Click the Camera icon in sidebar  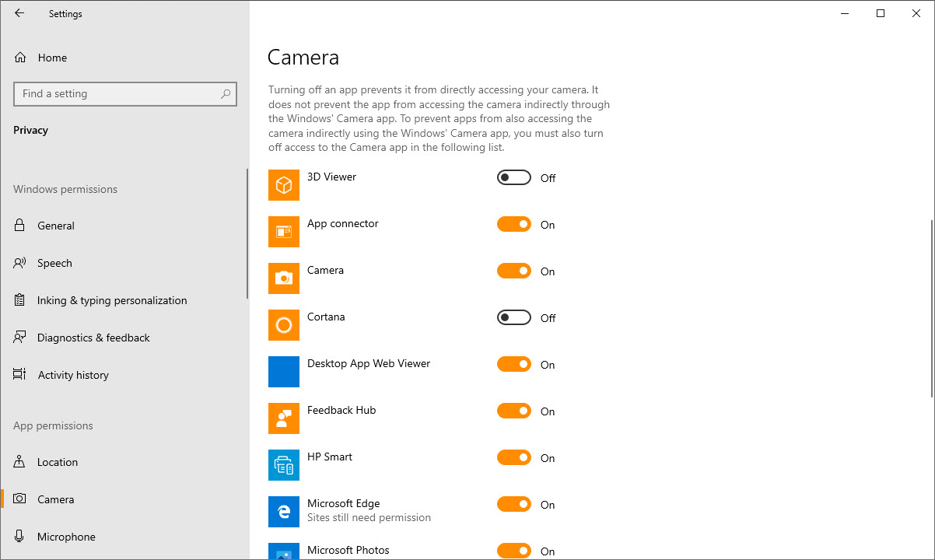[20, 499]
